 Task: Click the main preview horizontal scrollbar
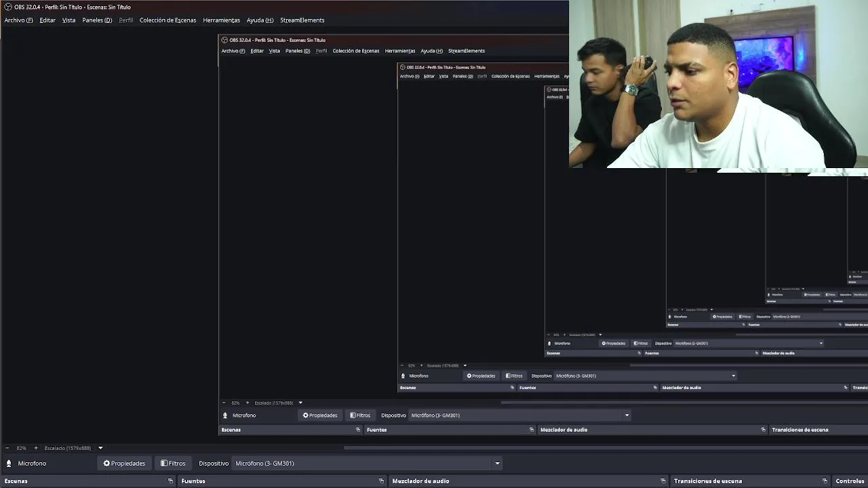click(x=606, y=448)
